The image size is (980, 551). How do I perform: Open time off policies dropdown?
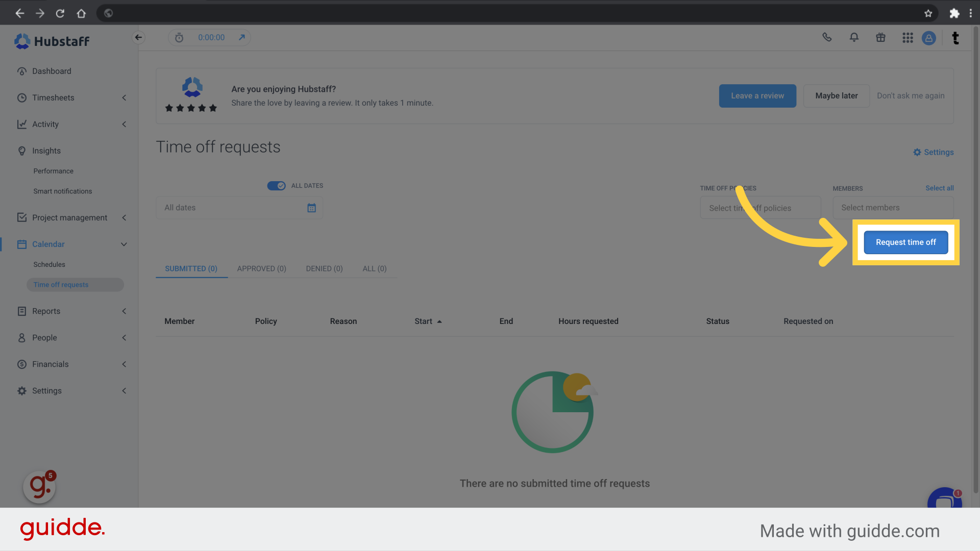(760, 208)
